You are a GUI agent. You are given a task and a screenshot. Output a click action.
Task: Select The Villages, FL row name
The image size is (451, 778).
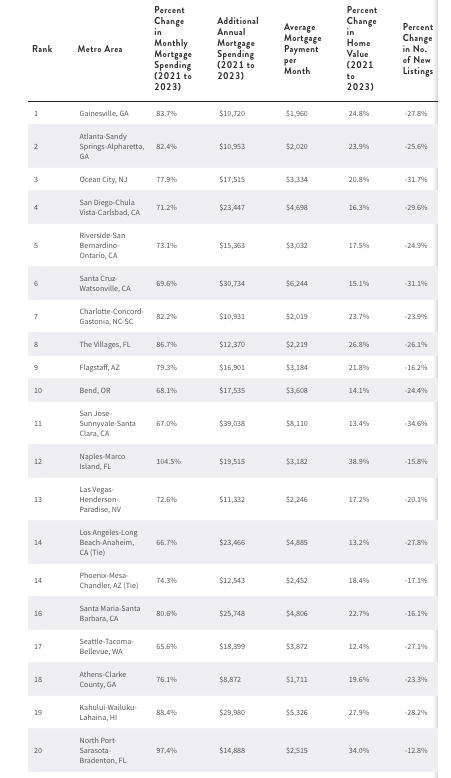105,344
